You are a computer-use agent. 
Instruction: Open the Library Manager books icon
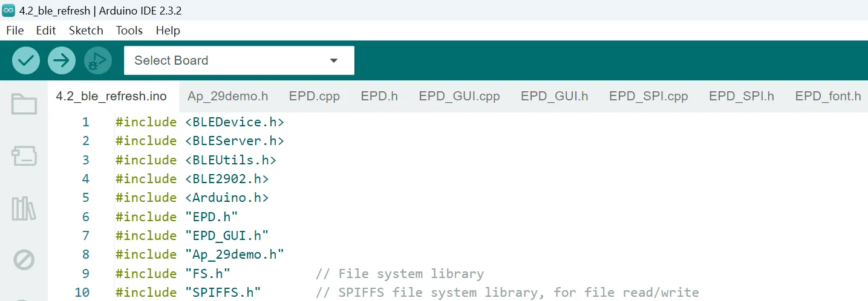(24, 209)
